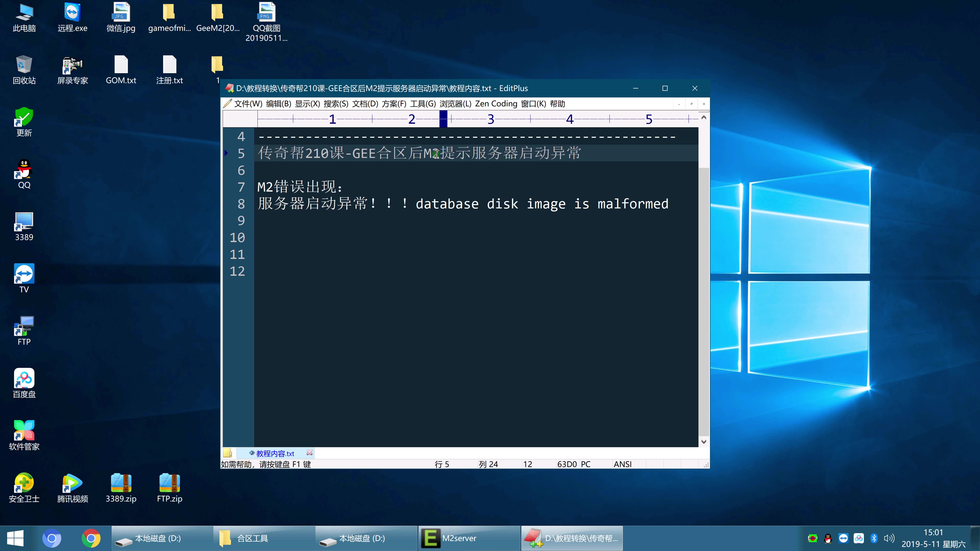
Task: Select 微信.jpg image file
Action: pyautogui.click(x=121, y=18)
